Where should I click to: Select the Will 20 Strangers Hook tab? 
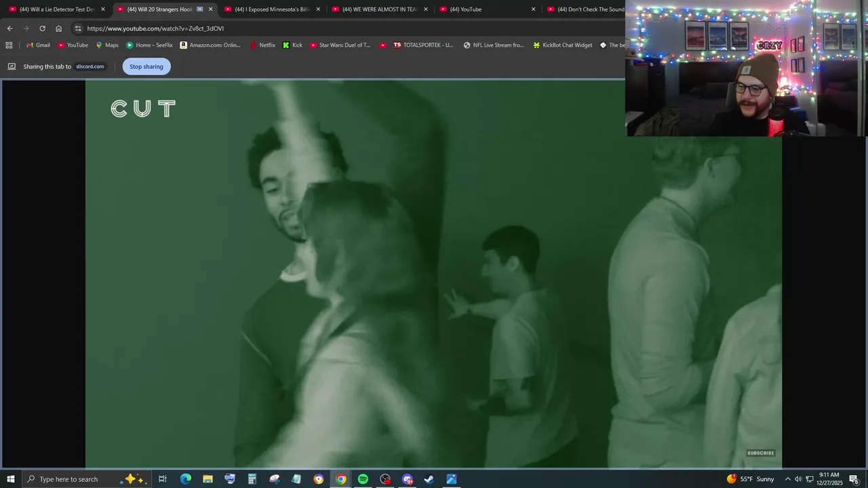[x=159, y=9]
